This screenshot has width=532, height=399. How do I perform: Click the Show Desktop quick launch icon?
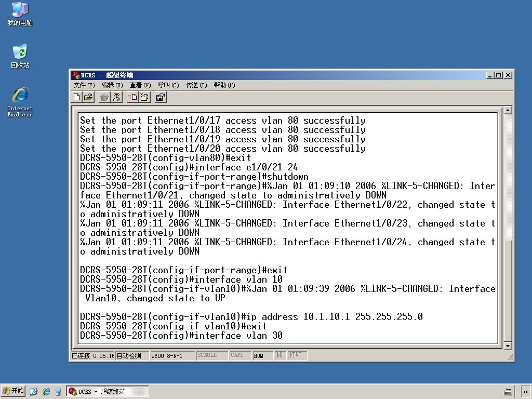pos(33,392)
